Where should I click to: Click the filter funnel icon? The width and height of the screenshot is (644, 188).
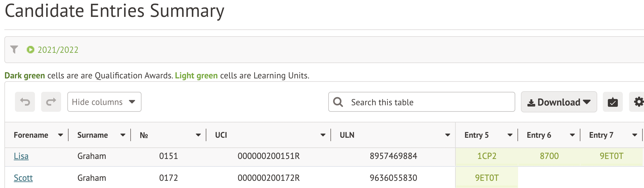(x=14, y=49)
